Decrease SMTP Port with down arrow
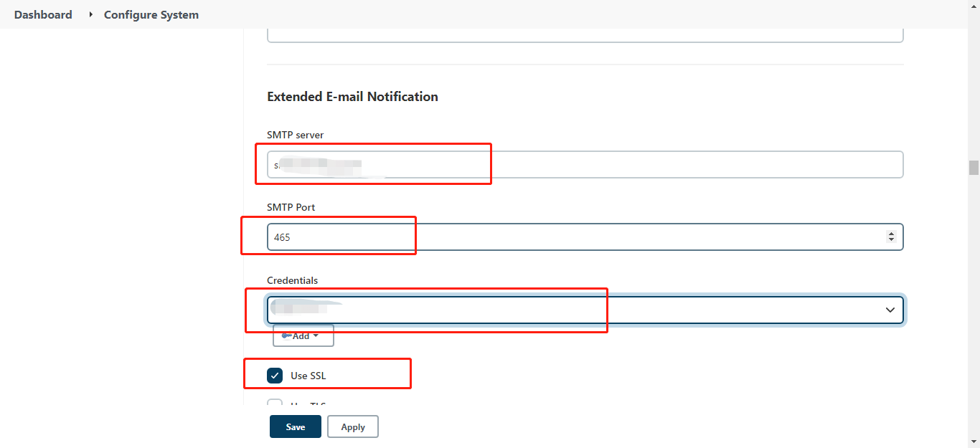 [891, 239]
